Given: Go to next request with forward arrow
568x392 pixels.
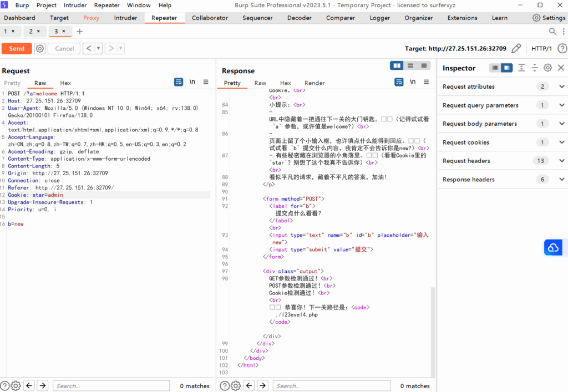Looking at the screenshot, I should point(111,48).
